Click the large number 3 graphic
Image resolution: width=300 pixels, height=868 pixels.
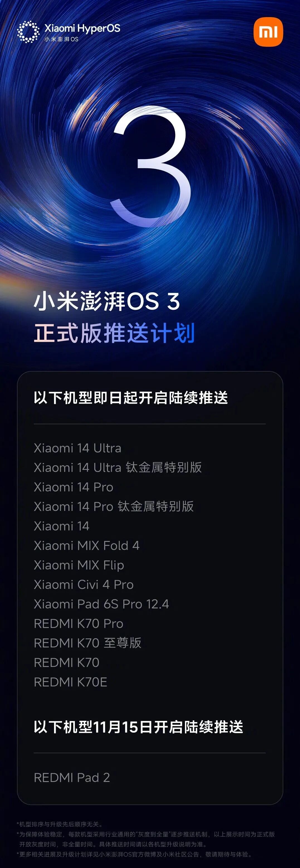point(151,167)
